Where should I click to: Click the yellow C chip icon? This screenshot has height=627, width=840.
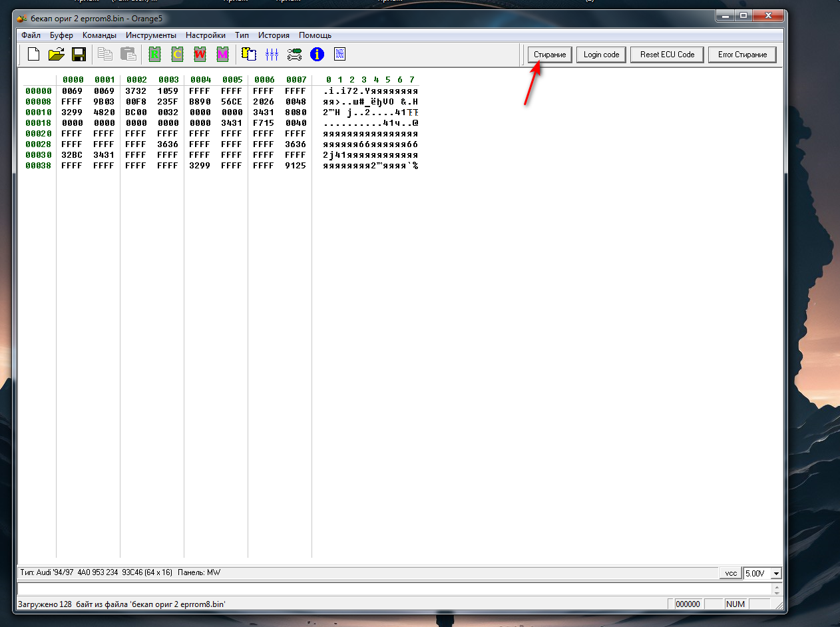click(x=177, y=55)
